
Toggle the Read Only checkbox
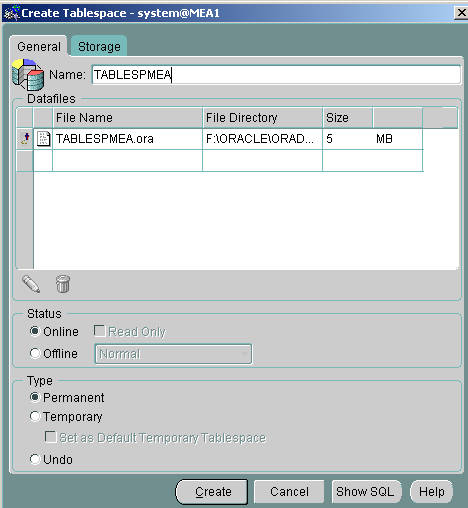click(99, 331)
